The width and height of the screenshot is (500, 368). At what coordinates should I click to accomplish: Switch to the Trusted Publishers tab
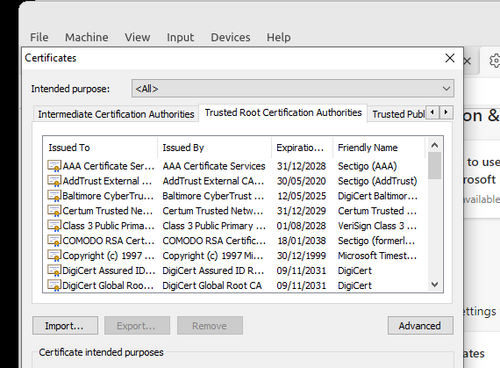click(x=397, y=114)
